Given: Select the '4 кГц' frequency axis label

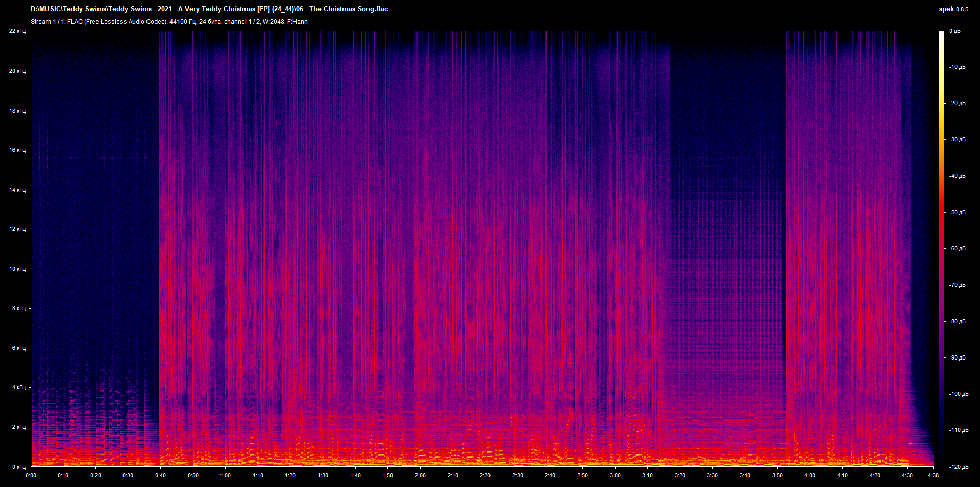Looking at the screenshot, I should (19, 387).
